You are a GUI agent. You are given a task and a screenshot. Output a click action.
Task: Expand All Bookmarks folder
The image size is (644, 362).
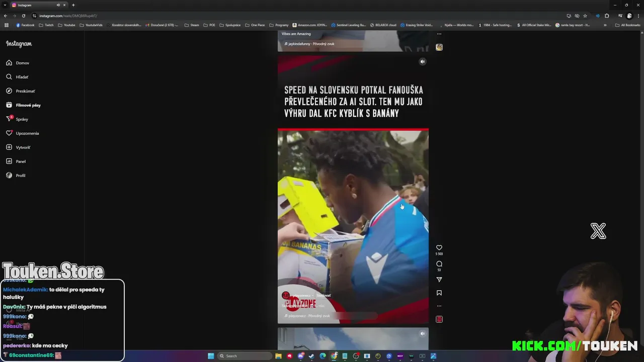coord(628,25)
